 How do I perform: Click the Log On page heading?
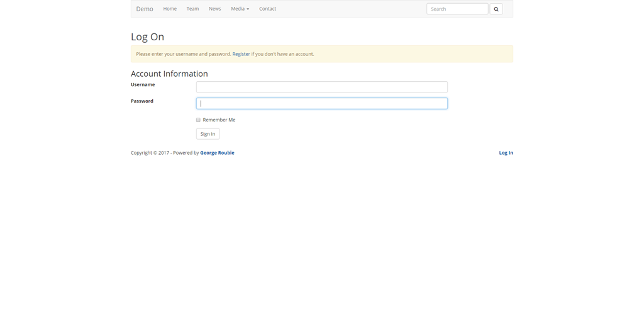[147, 37]
